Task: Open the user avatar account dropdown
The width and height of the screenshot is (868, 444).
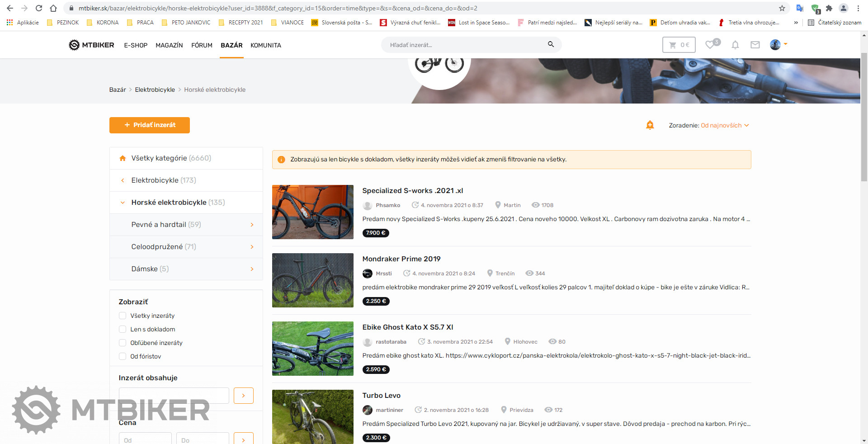Action: click(778, 44)
